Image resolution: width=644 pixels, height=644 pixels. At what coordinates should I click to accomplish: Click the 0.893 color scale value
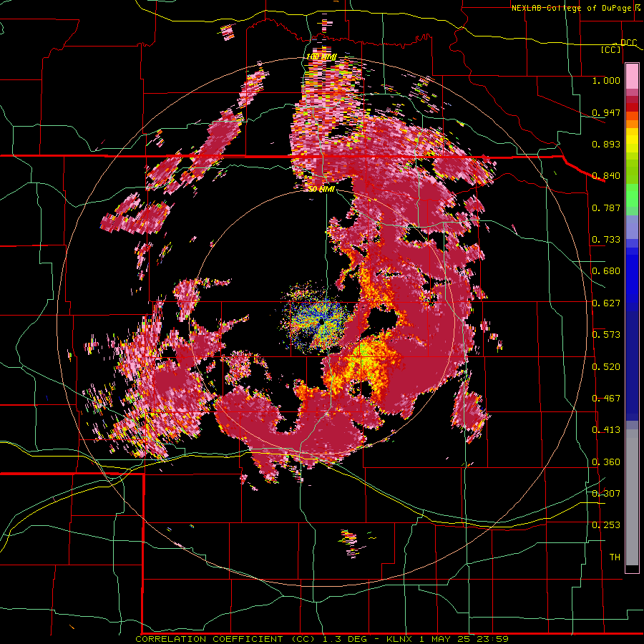[x=606, y=144]
